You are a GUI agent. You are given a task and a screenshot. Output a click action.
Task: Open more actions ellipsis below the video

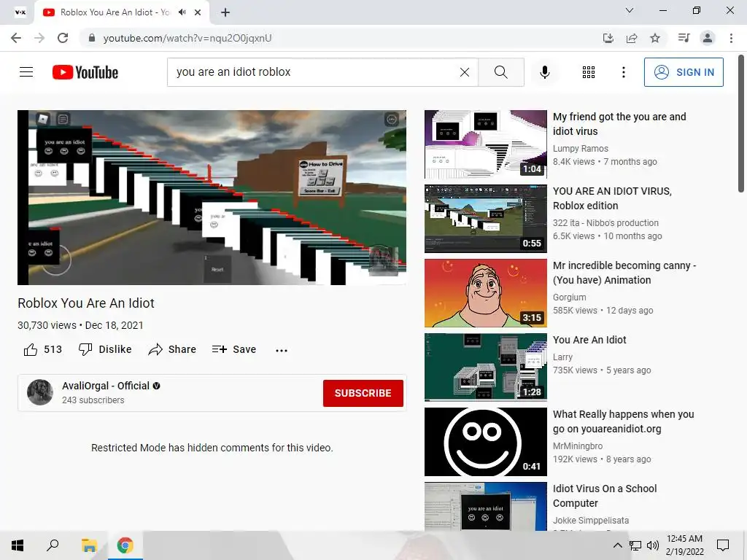pyautogui.click(x=281, y=350)
